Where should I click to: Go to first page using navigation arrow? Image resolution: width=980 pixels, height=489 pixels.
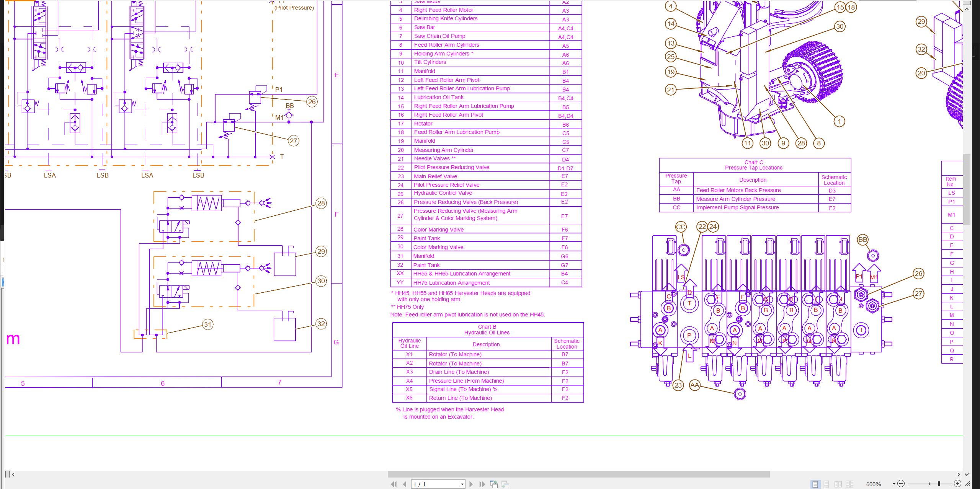pos(394,484)
